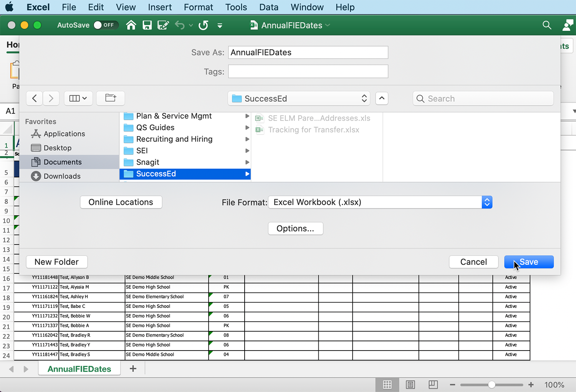Select Documents in Favorites sidebar

tap(69, 162)
